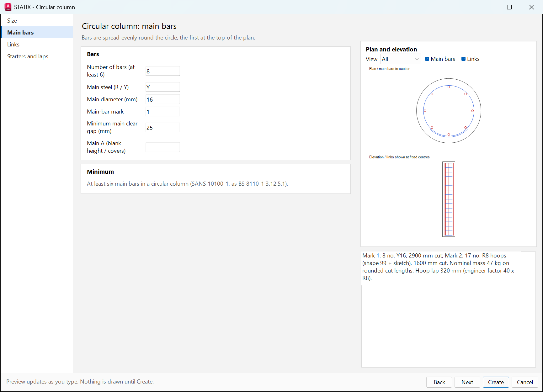Click the Create button
543x392 pixels.
[496, 382]
